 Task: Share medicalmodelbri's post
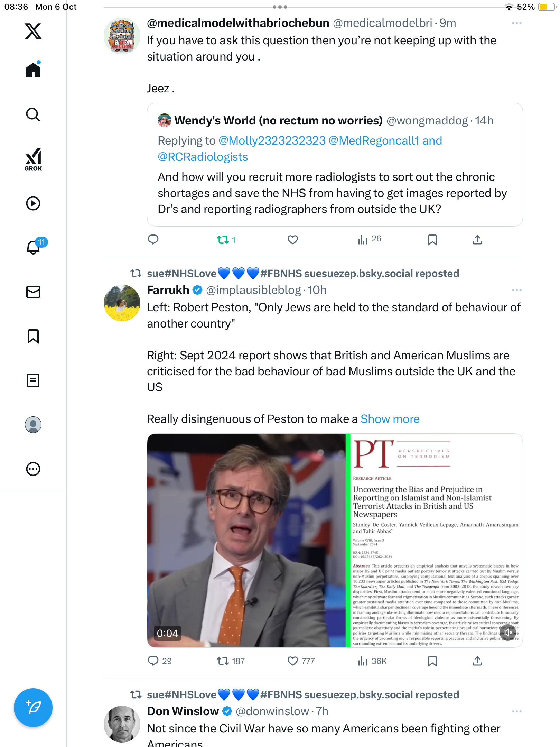coord(477,240)
